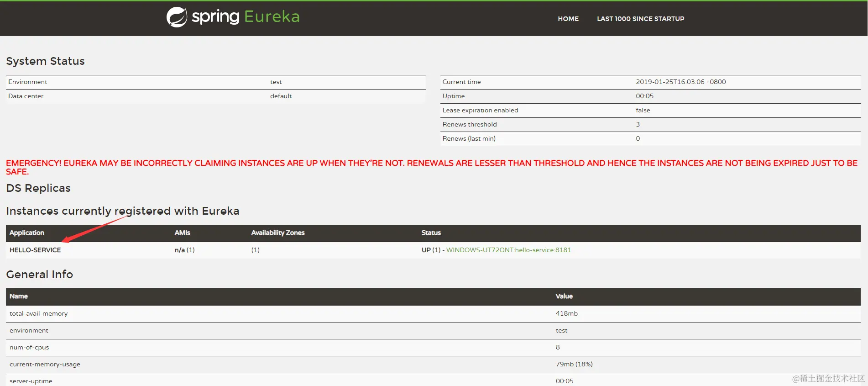Click the Uptime label in System Status

pyautogui.click(x=453, y=96)
